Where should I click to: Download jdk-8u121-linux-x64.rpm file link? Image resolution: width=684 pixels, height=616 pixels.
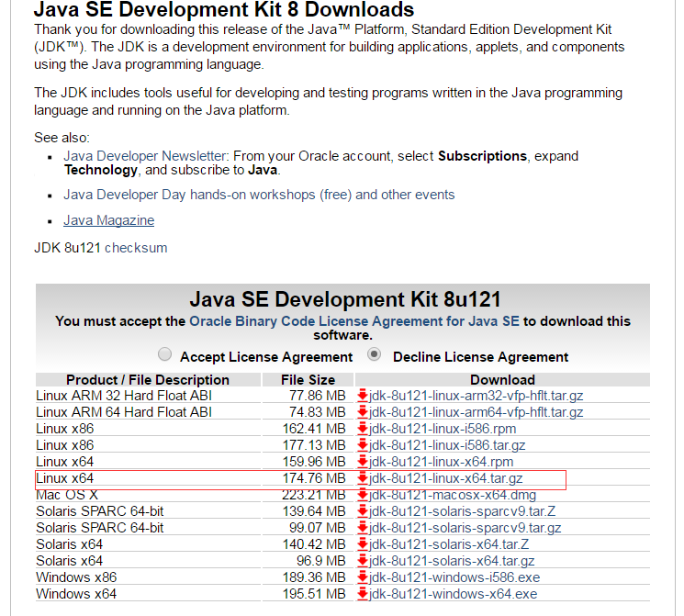point(441,462)
